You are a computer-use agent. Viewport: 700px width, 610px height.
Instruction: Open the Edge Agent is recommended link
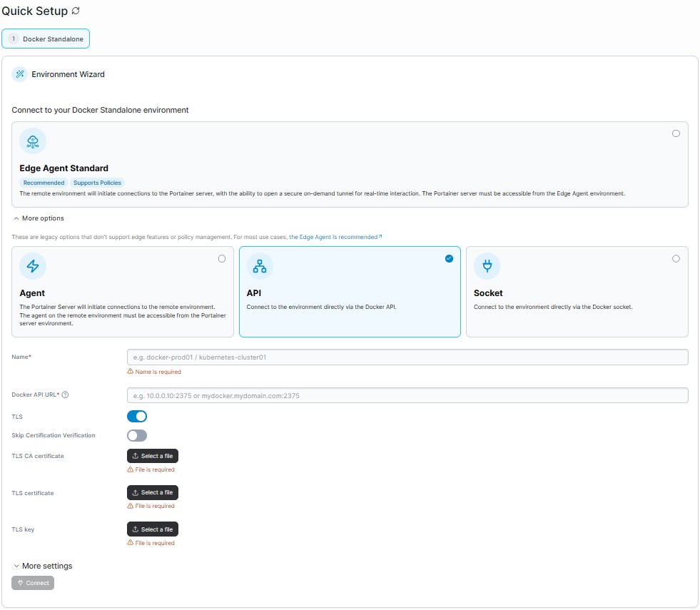pos(333,237)
